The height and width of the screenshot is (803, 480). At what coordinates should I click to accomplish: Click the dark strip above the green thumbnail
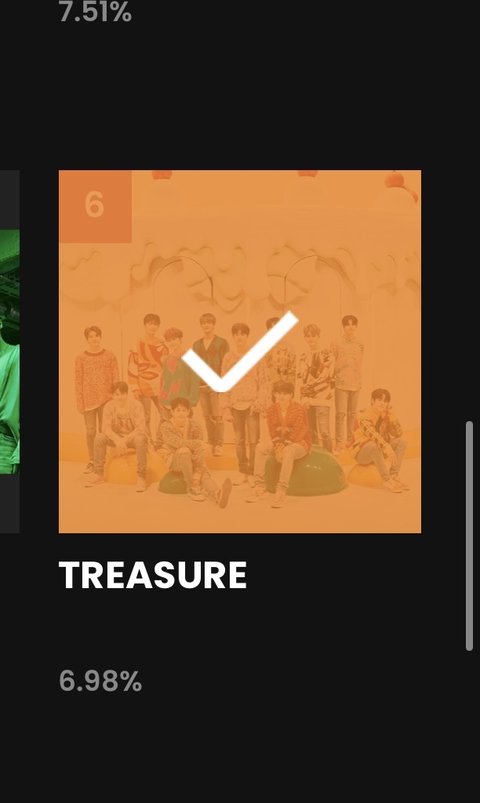(x=10, y=200)
